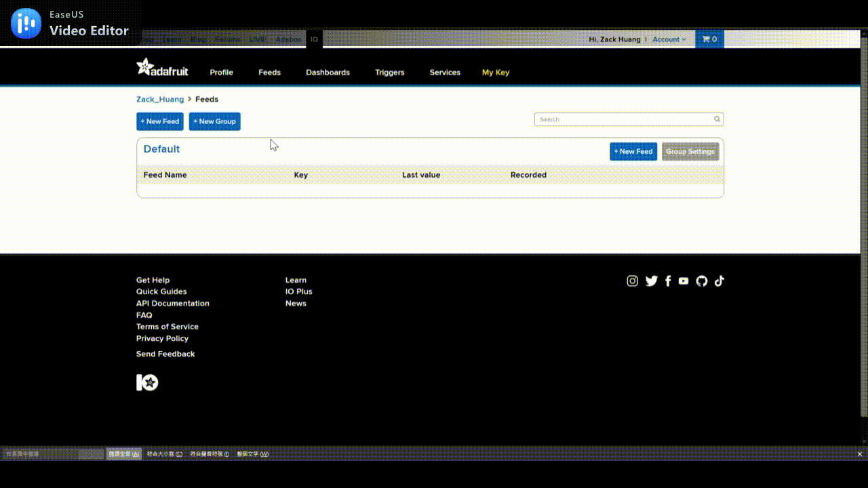The height and width of the screenshot is (488, 868).
Task: Focus the feeds Search field
Action: [629, 119]
